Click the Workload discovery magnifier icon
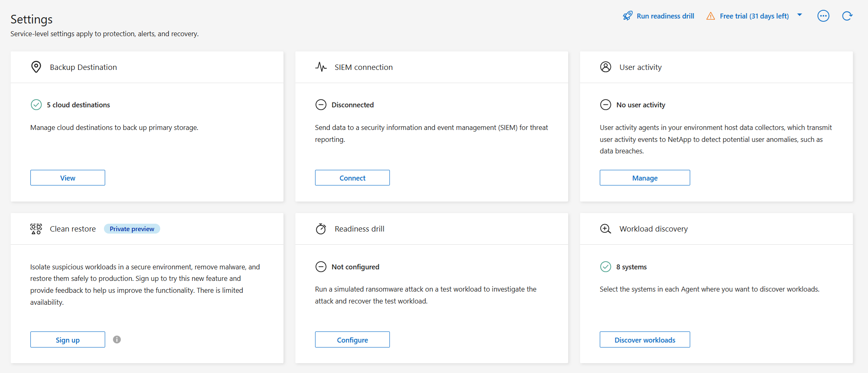The width and height of the screenshot is (868, 373). point(606,229)
